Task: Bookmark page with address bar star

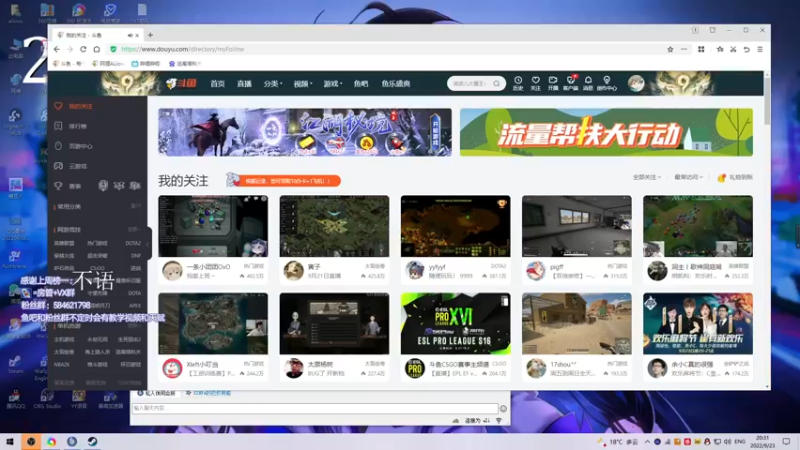Action: click(x=670, y=49)
